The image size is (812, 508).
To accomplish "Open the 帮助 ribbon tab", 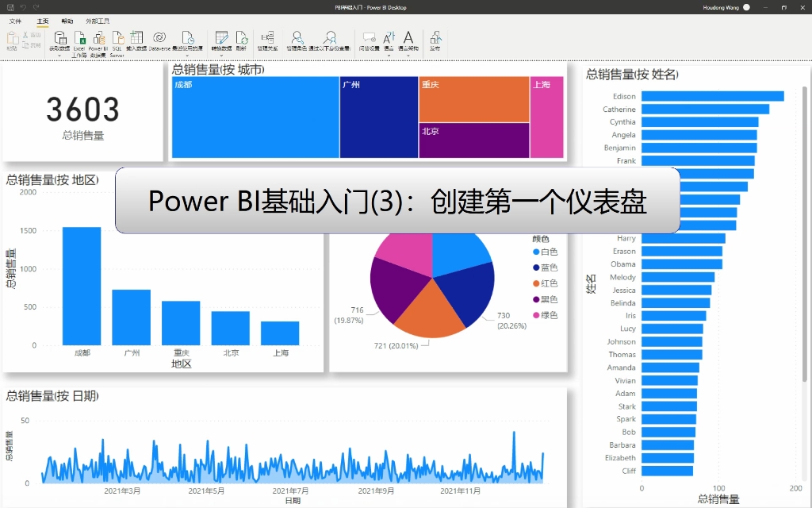I will click(x=67, y=21).
